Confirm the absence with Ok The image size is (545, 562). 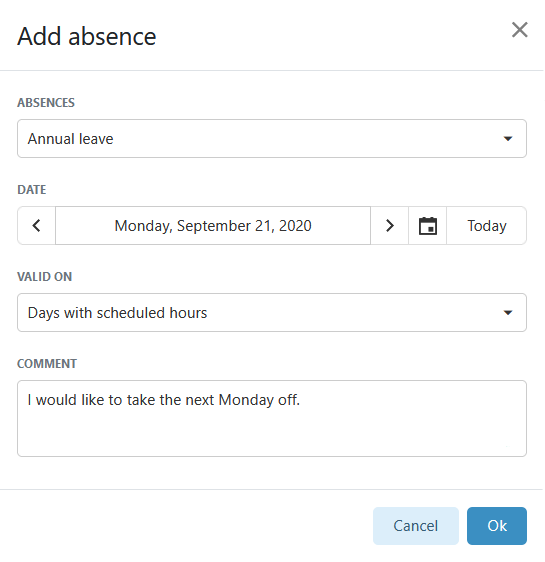(497, 526)
